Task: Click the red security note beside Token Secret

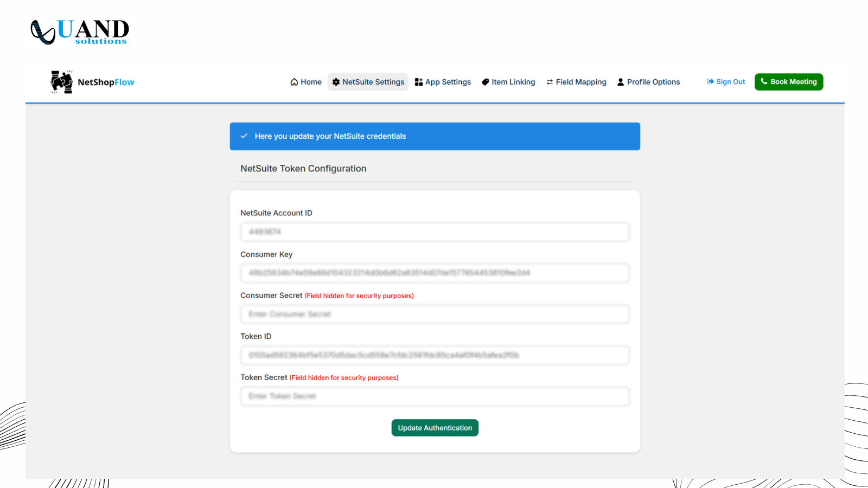Action: tap(344, 378)
